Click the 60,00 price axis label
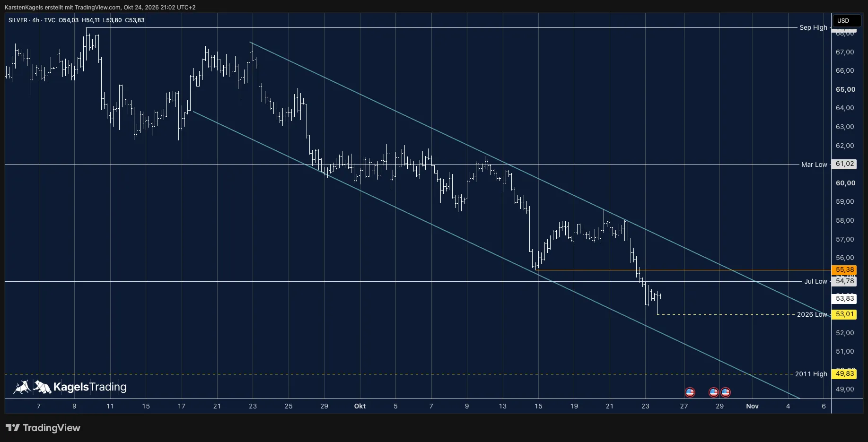Image resolution: width=868 pixels, height=442 pixels. [845, 183]
